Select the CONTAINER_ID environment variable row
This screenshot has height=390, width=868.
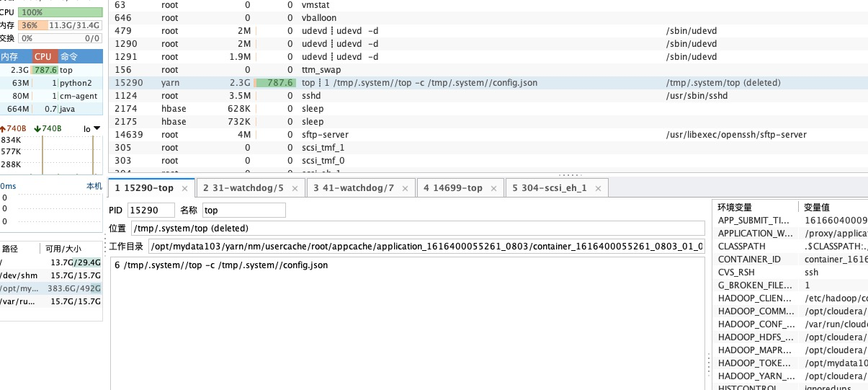pyautogui.click(x=790, y=259)
